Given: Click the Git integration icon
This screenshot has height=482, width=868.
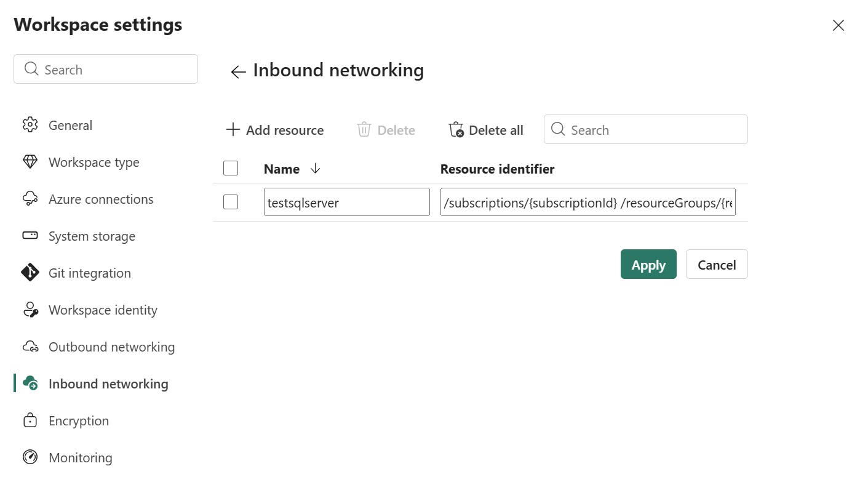Looking at the screenshot, I should (30, 273).
